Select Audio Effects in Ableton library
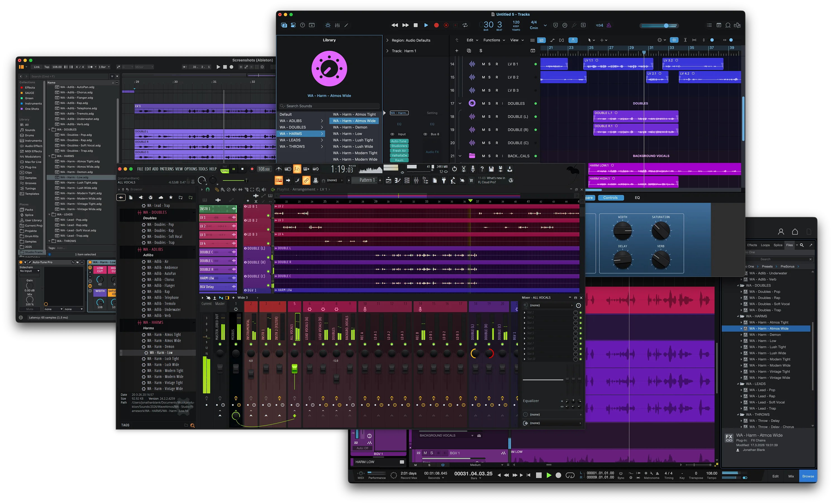Image resolution: width=833 pixels, height=504 pixels. tap(31, 146)
